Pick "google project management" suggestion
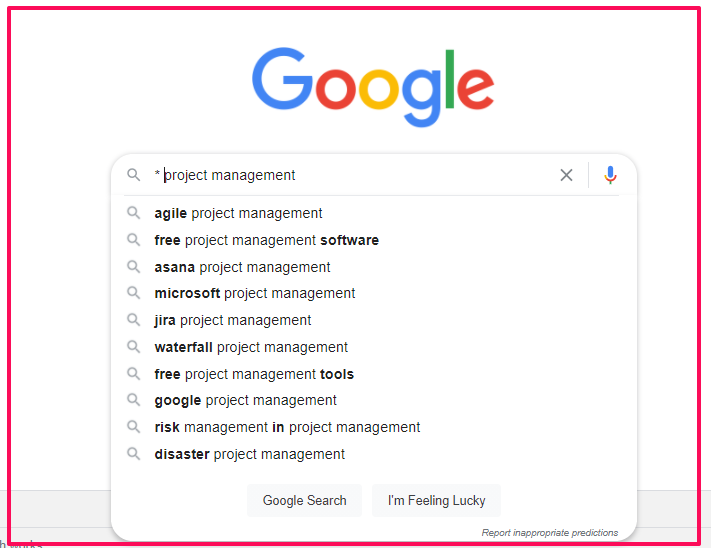The height and width of the screenshot is (548, 711). click(x=245, y=400)
